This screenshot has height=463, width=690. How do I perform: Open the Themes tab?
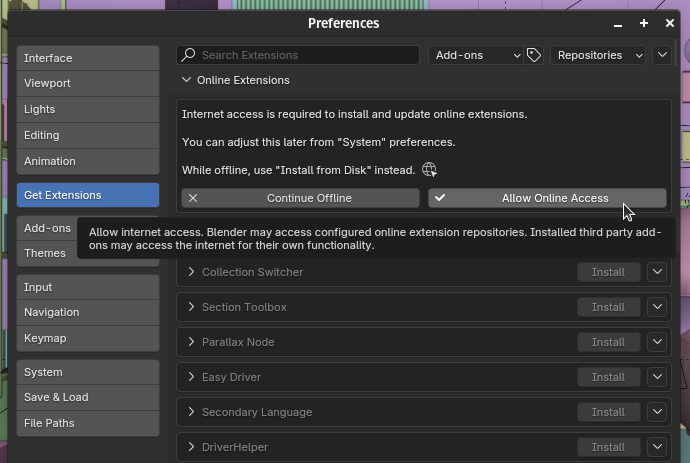pos(48,253)
